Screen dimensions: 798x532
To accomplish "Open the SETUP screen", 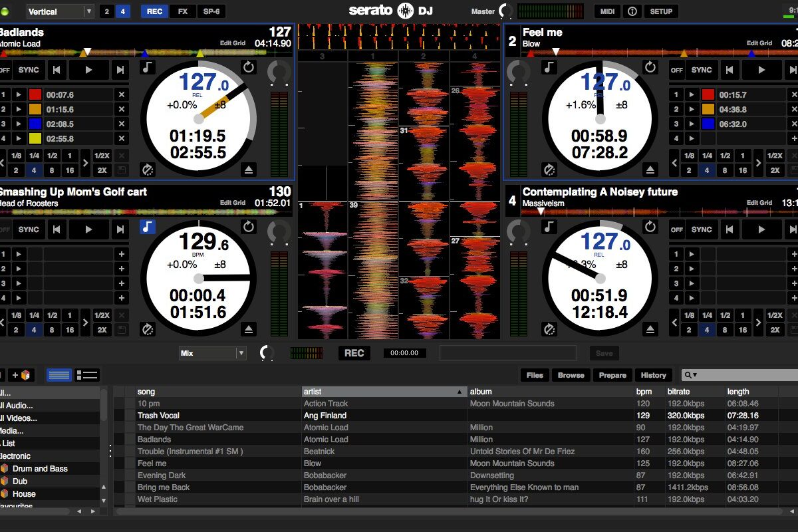I will tap(660, 11).
